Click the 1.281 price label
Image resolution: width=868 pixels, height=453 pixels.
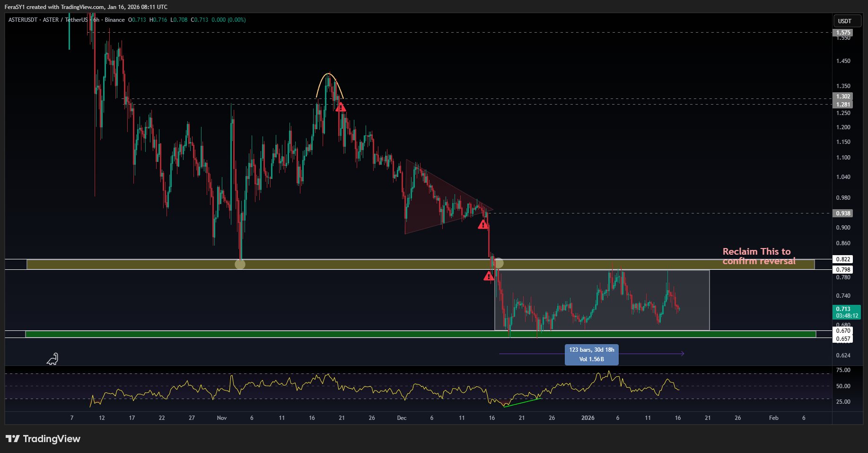pos(843,105)
